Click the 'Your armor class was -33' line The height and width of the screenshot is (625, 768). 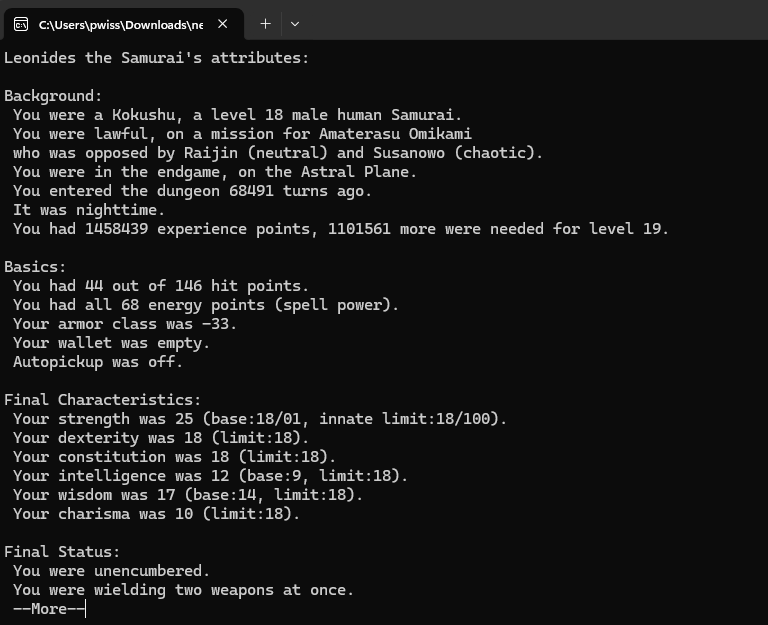click(x=125, y=324)
